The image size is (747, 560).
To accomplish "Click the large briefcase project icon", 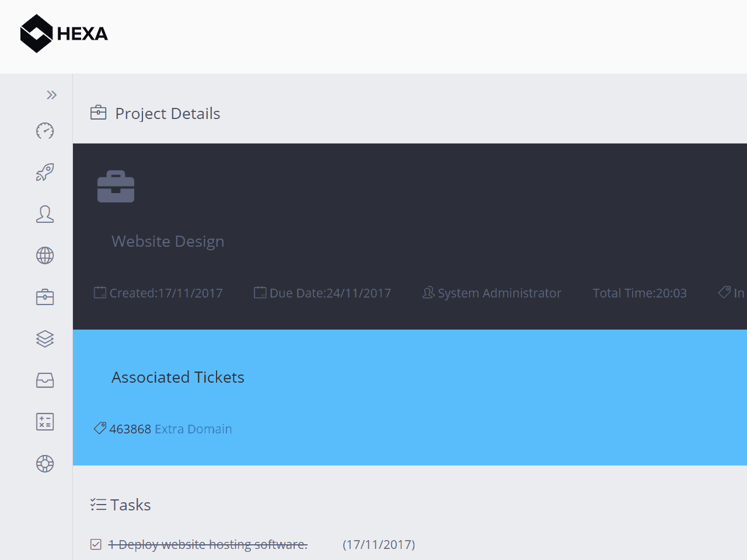I will 116,187.
